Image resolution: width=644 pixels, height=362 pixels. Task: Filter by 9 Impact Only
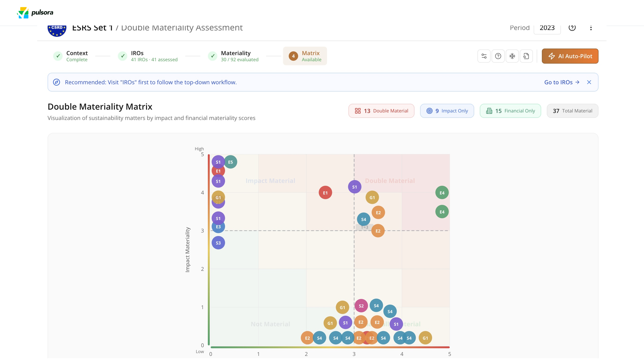click(x=447, y=111)
